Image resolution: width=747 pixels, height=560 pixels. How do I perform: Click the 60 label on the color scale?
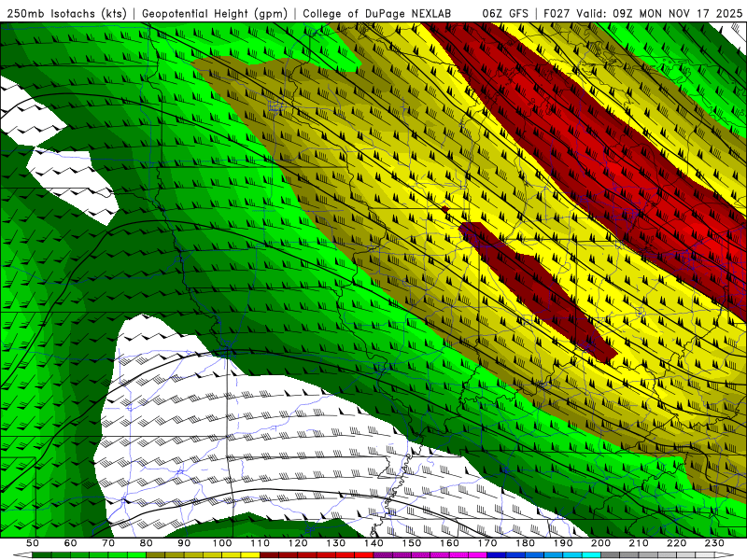(x=71, y=543)
